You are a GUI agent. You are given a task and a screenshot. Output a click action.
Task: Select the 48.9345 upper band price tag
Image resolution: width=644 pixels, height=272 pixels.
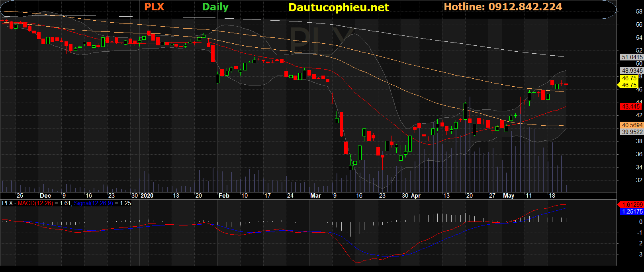point(632,71)
